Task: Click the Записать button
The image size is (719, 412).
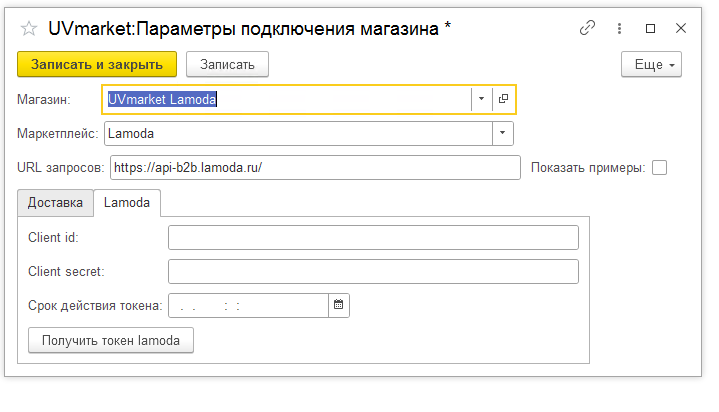Action: click(227, 64)
